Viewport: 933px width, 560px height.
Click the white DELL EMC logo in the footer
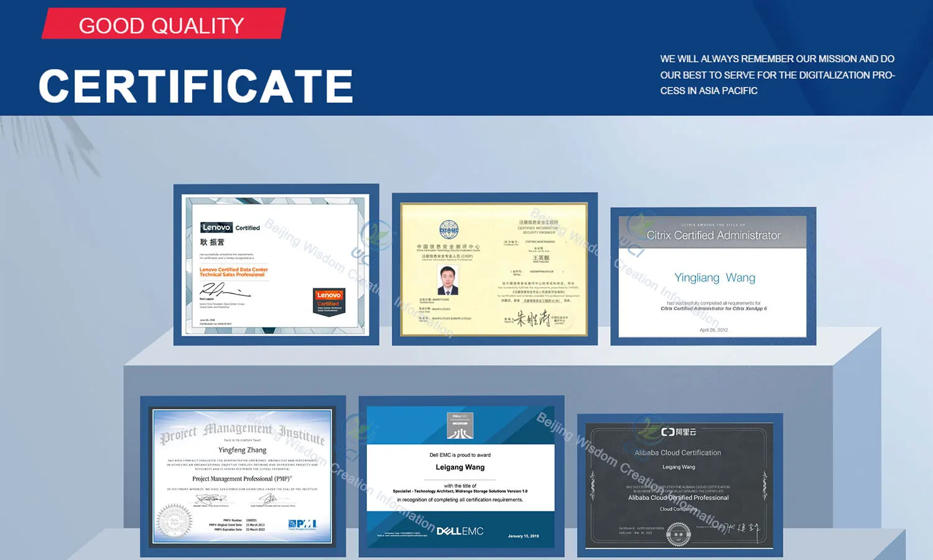click(460, 531)
